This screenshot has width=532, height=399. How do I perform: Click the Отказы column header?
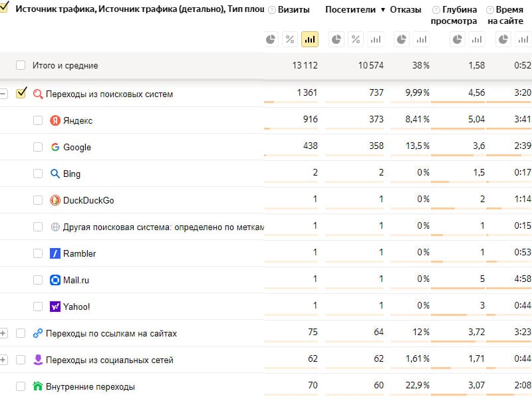pyautogui.click(x=406, y=9)
